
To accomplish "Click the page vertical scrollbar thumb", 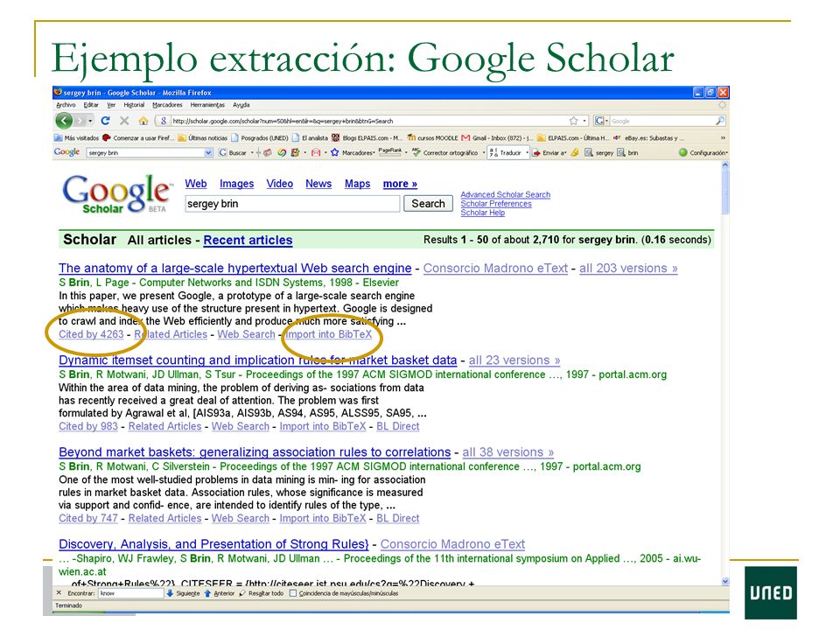I will click(x=725, y=192).
